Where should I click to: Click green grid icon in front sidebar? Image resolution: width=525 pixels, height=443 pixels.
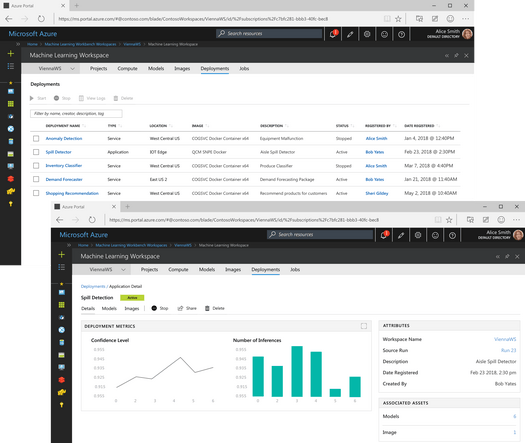tap(62, 305)
